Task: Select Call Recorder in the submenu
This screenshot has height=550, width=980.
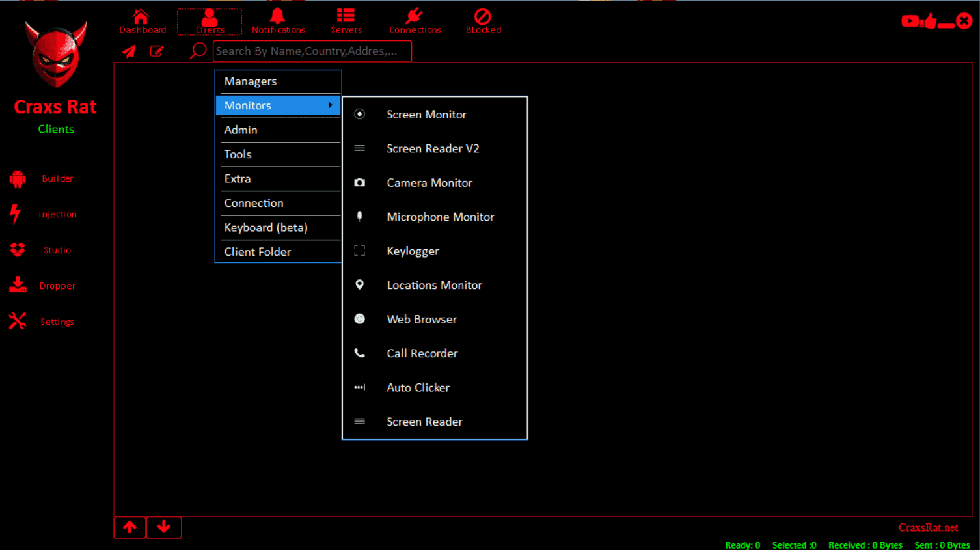Action: 435,353
